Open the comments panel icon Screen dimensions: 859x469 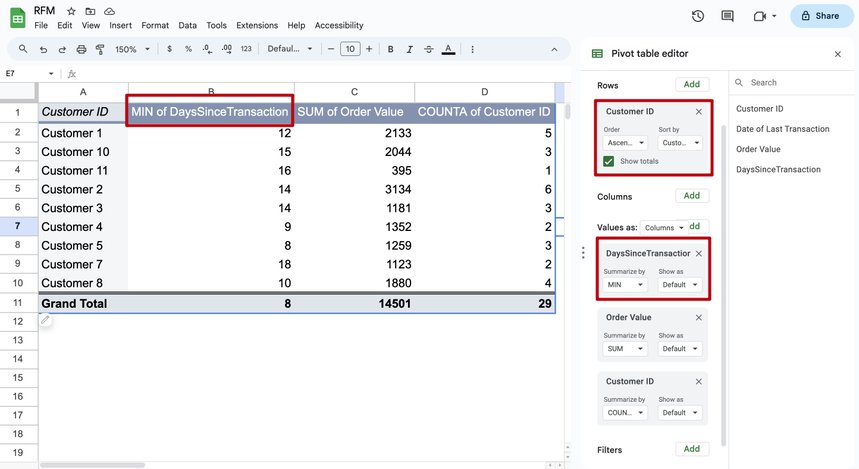click(728, 16)
